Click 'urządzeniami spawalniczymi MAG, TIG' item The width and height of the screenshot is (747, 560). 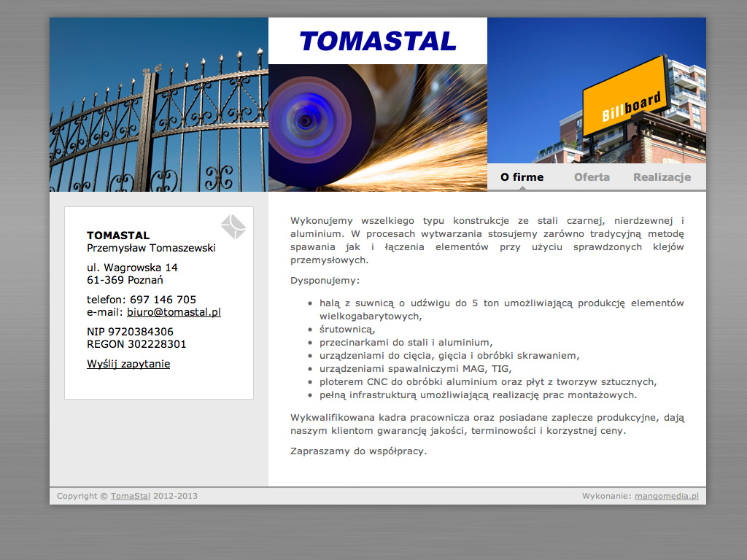(415, 368)
